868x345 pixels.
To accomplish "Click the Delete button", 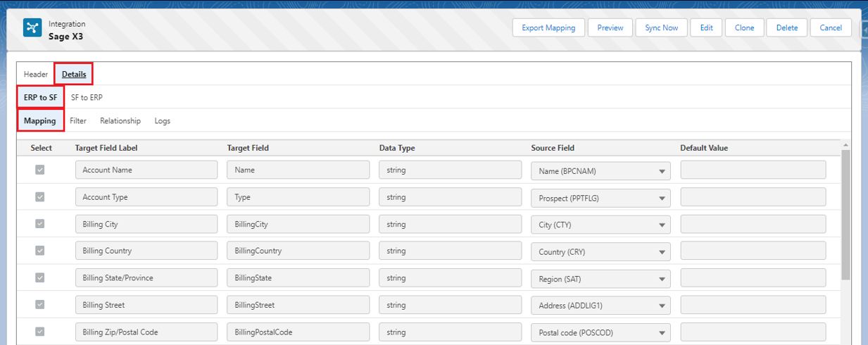I will (787, 27).
